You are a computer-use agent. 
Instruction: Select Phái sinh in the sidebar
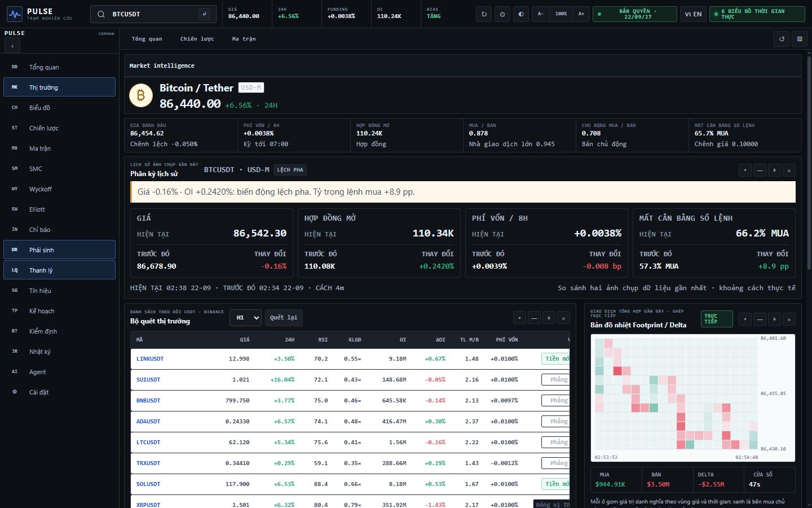[59, 250]
